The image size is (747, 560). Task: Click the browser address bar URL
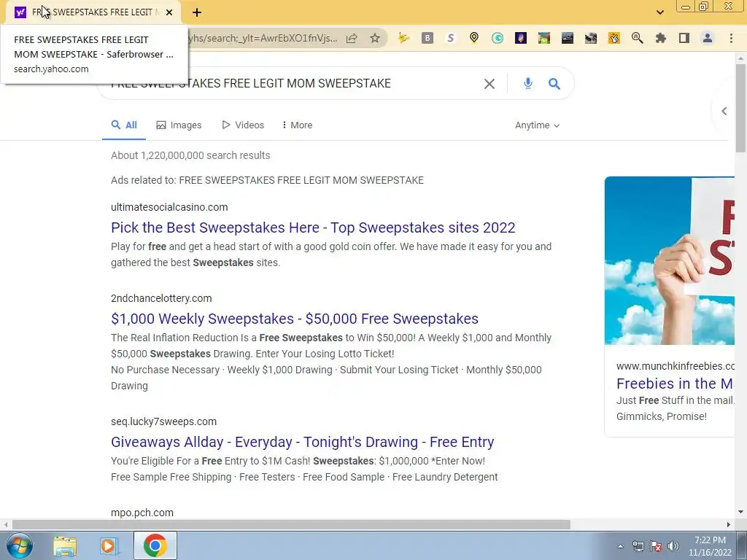[x=262, y=38]
